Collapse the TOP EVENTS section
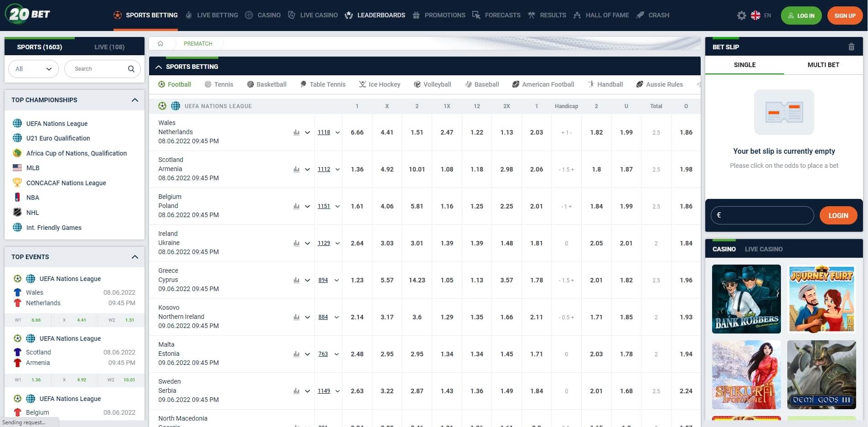 [134, 257]
